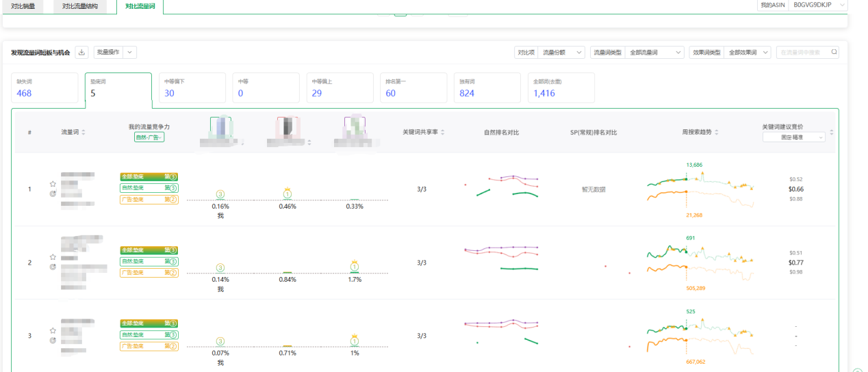The width and height of the screenshot is (868, 372).
Task: Select the 中等偏上 29 category card
Action: tap(340, 88)
